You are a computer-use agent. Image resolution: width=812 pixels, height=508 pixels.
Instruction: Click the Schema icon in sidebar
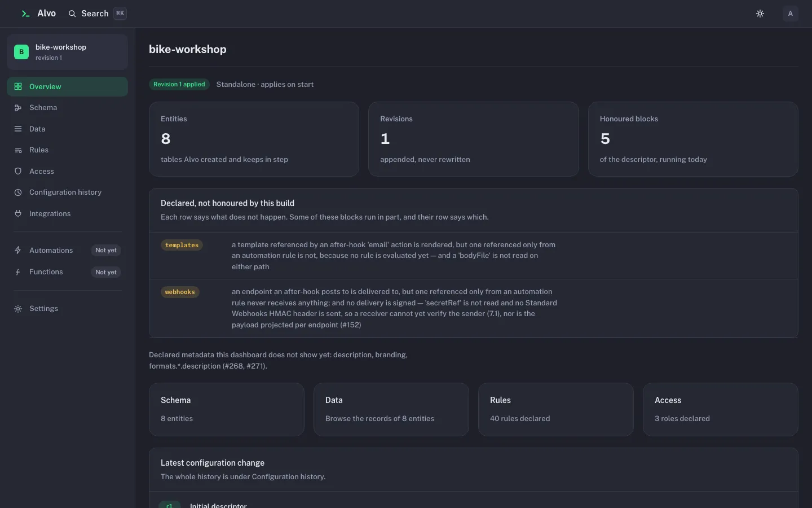pyautogui.click(x=18, y=108)
